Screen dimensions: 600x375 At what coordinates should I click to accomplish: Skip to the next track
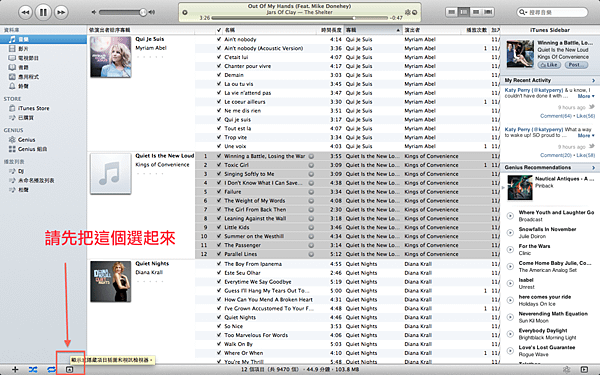pyautogui.click(x=60, y=12)
